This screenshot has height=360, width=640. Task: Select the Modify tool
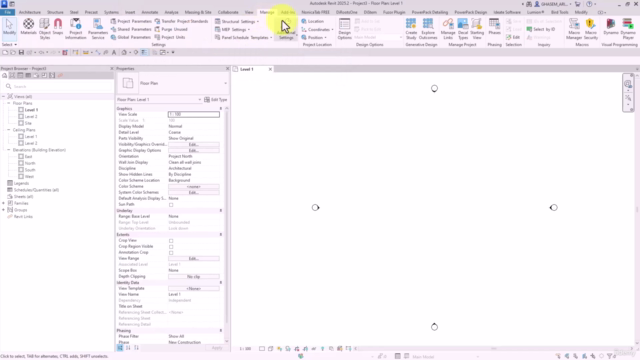point(9,28)
